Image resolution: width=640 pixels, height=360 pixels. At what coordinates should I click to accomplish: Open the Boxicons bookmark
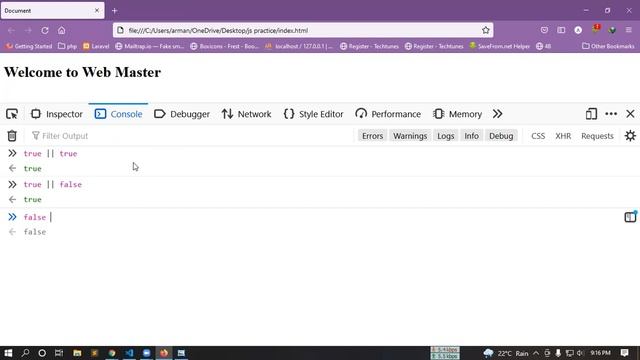pyautogui.click(x=225, y=46)
